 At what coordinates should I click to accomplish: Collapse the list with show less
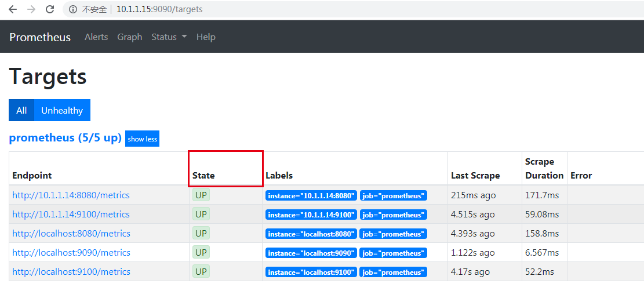[142, 139]
